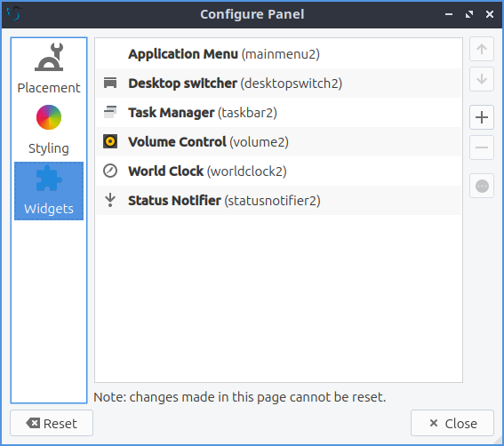Add a widget with plus button
This screenshot has height=446, width=504.
(x=482, y=117)
